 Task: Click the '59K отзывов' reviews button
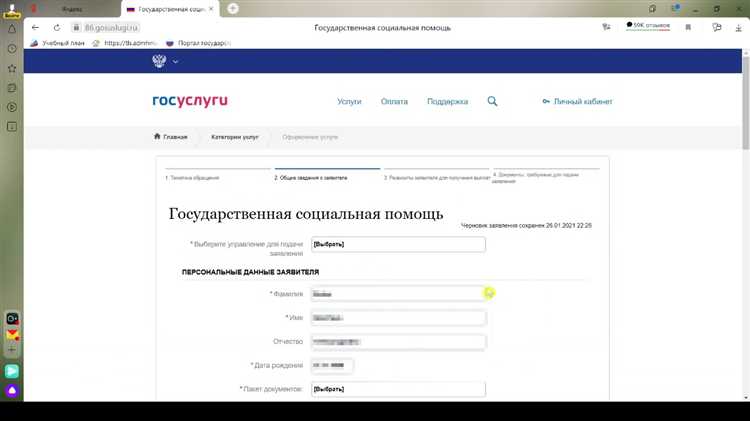tap(648, 25)
